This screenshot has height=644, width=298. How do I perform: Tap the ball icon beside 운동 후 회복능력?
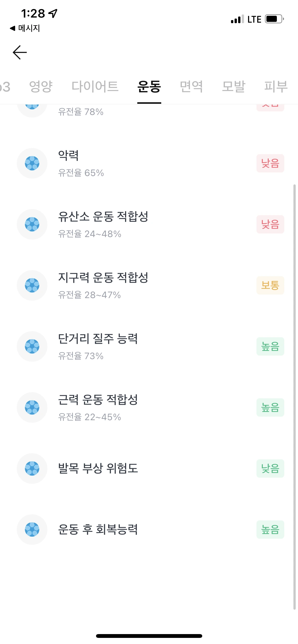coord(32,530)
